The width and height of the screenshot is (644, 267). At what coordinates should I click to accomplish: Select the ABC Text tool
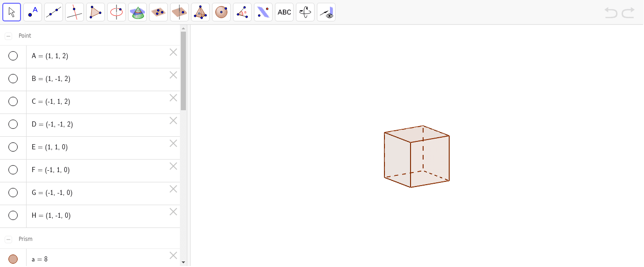[284, 12]
